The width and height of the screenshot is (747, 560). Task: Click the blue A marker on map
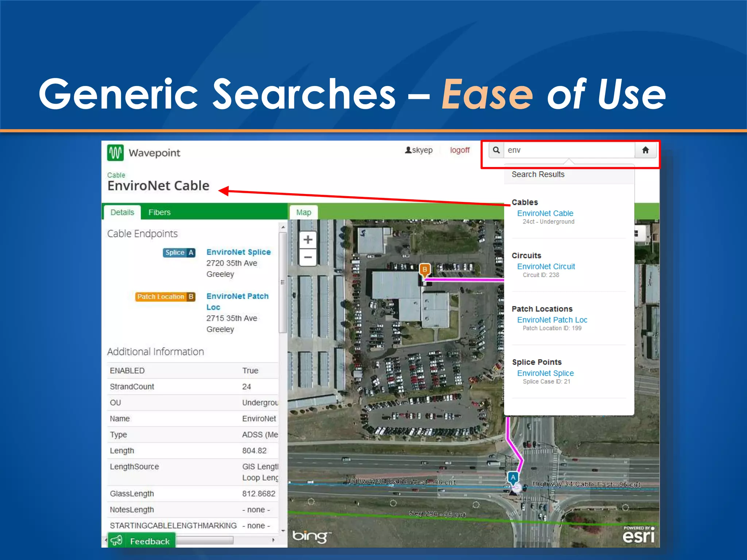(513, 478)
